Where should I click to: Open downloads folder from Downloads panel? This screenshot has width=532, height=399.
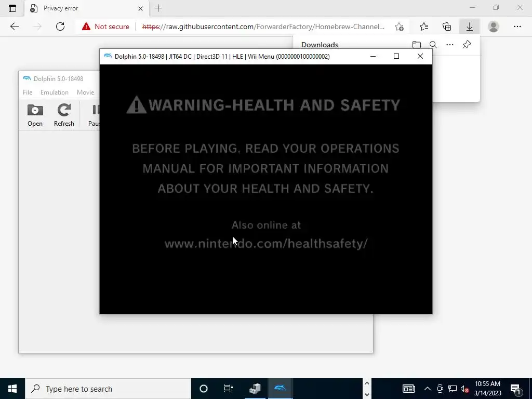pos(416,45)
